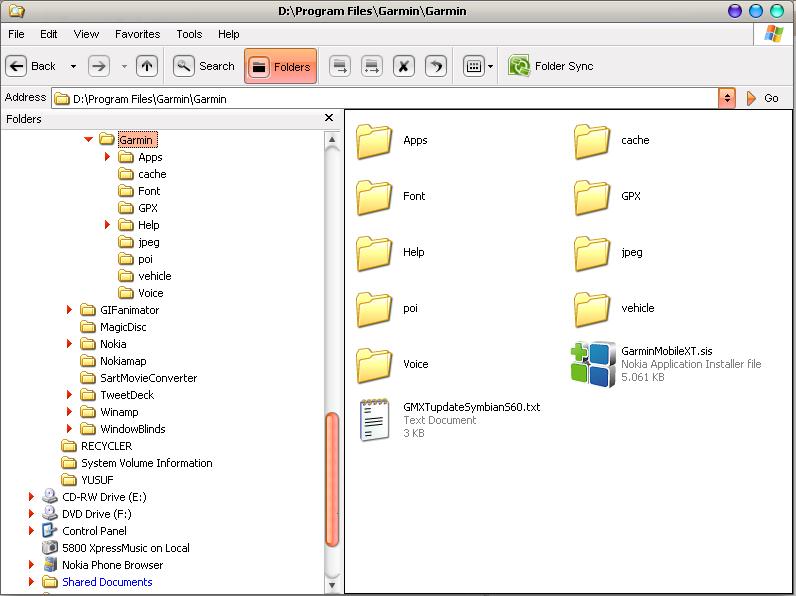The height and width of the screenshot is (596, 796).
Task: Open the Views toolbar button
Action: point(474,66)
